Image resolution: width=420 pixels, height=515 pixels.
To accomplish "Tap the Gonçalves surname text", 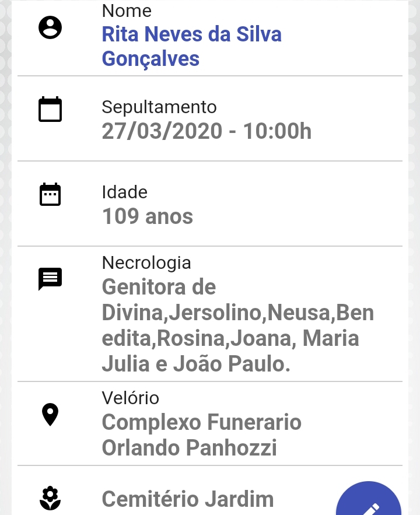I will coord(150,59).
